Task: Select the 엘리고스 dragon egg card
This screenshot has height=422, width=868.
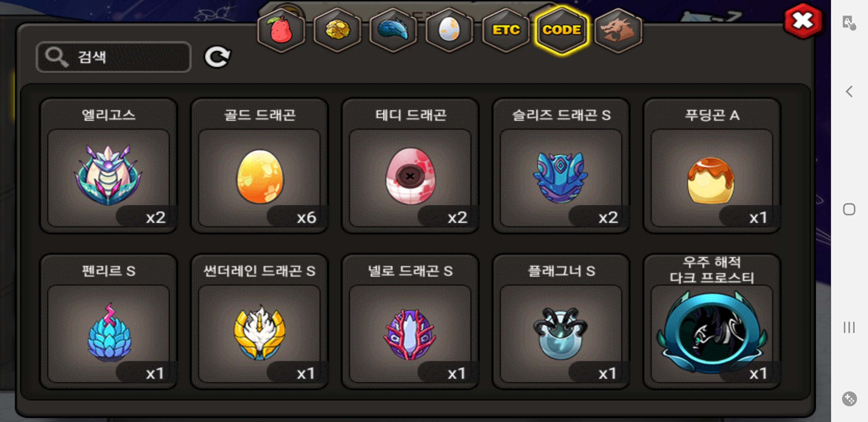Action: pyautogui.click(x=108, y=166)
